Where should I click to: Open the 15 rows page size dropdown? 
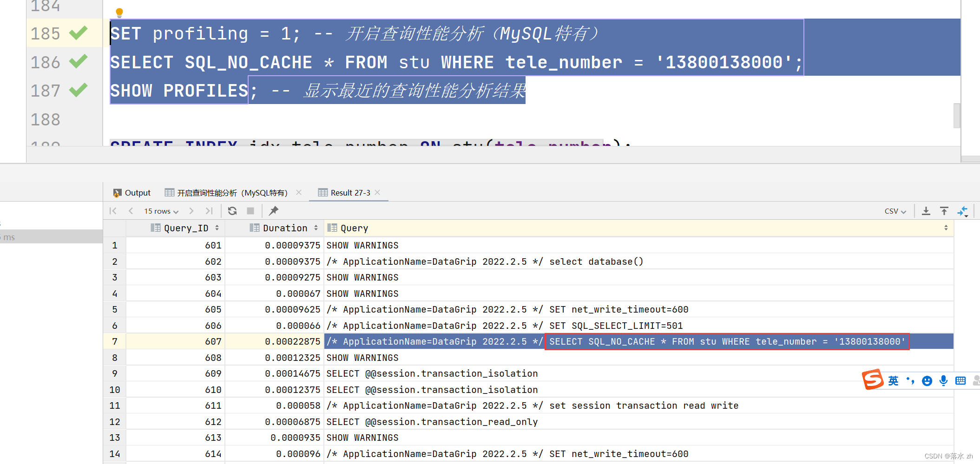point(161,211)
